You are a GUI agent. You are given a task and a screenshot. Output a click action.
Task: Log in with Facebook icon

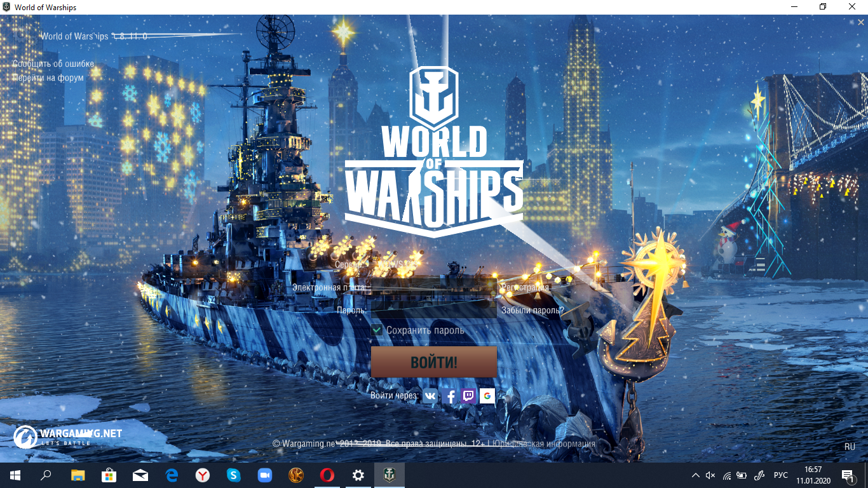coord(450,396)
